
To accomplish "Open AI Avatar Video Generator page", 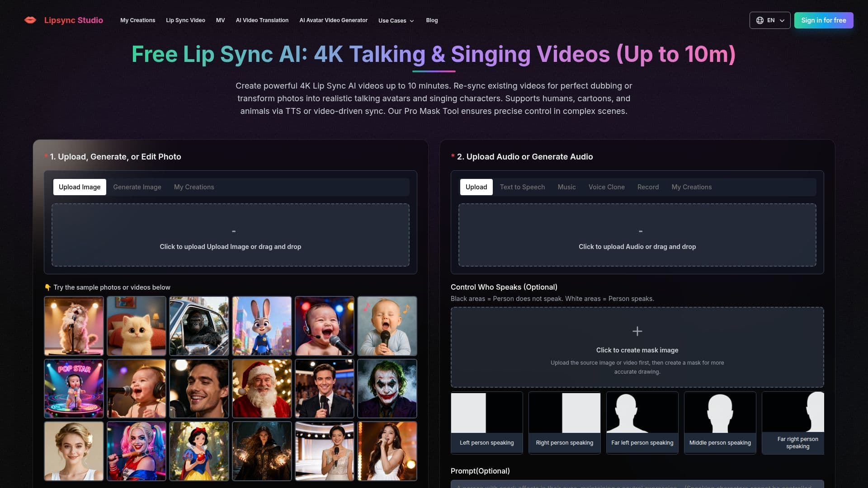I will (x=333, y=20).
